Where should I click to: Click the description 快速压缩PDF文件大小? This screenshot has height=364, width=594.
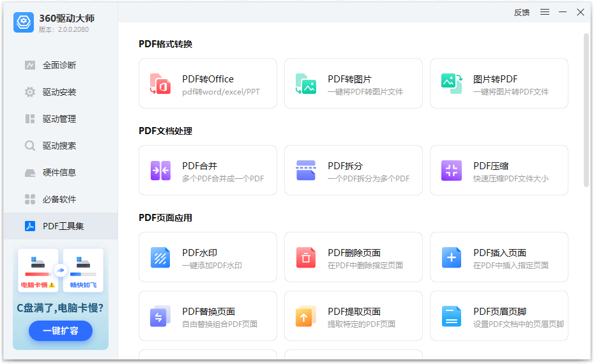click(x=511, y=178)
